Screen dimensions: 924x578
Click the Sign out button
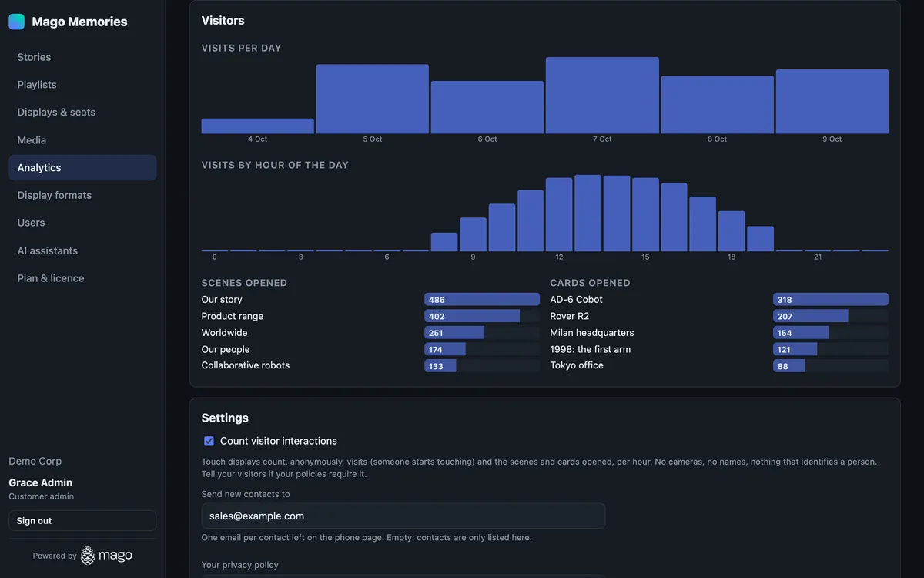pos(82,521)
